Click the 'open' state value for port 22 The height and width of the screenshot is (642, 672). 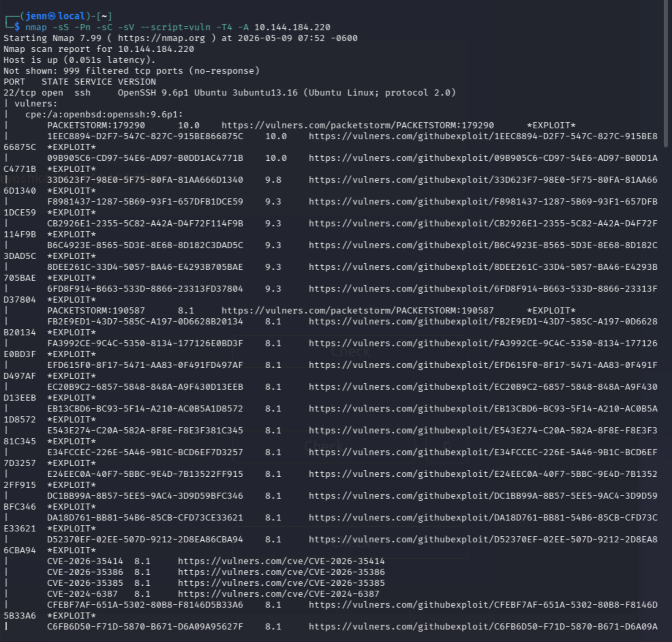(53, 93)
